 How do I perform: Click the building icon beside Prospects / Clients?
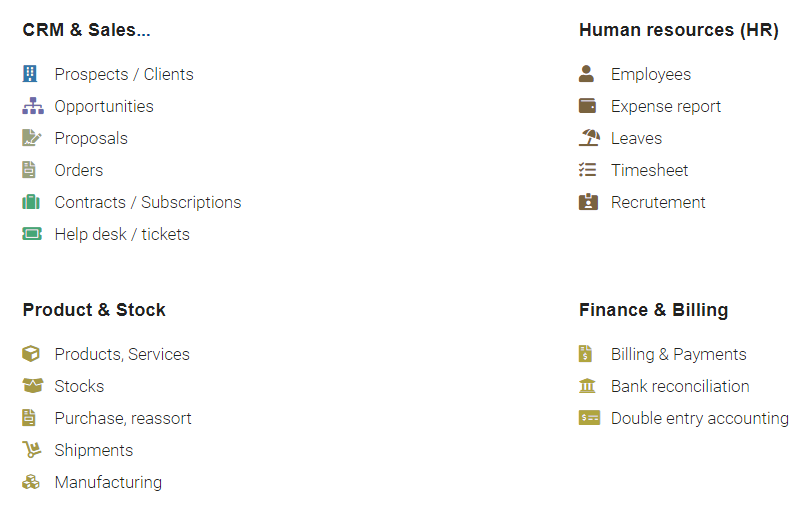click(31, 74)
